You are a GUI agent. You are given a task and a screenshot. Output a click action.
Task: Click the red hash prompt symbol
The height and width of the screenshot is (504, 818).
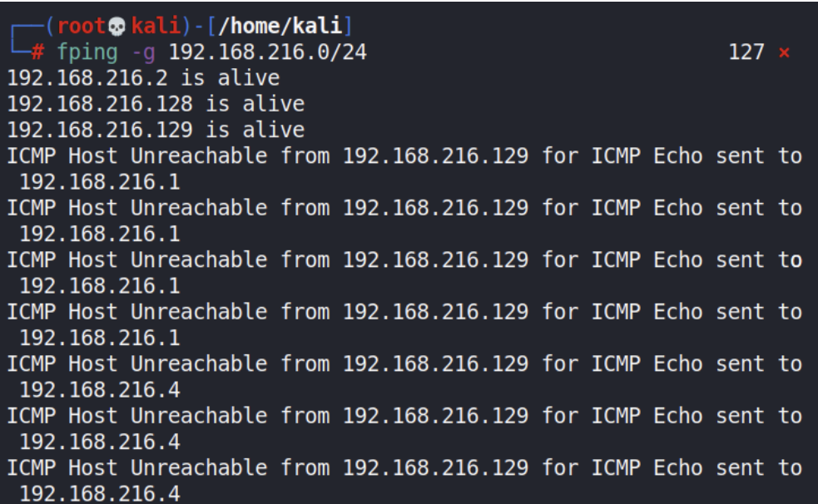pyautogui.click(x=37, y=52)
